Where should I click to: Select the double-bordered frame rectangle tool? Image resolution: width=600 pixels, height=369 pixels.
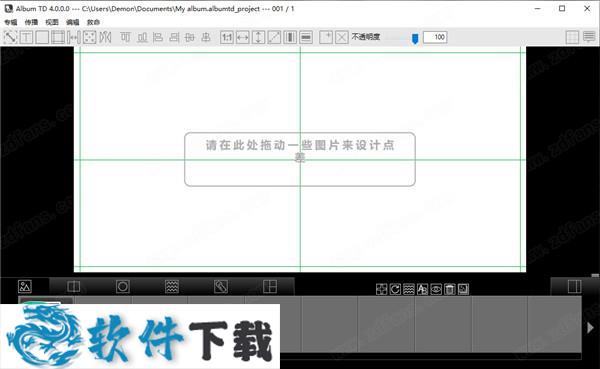coord(58,37)
